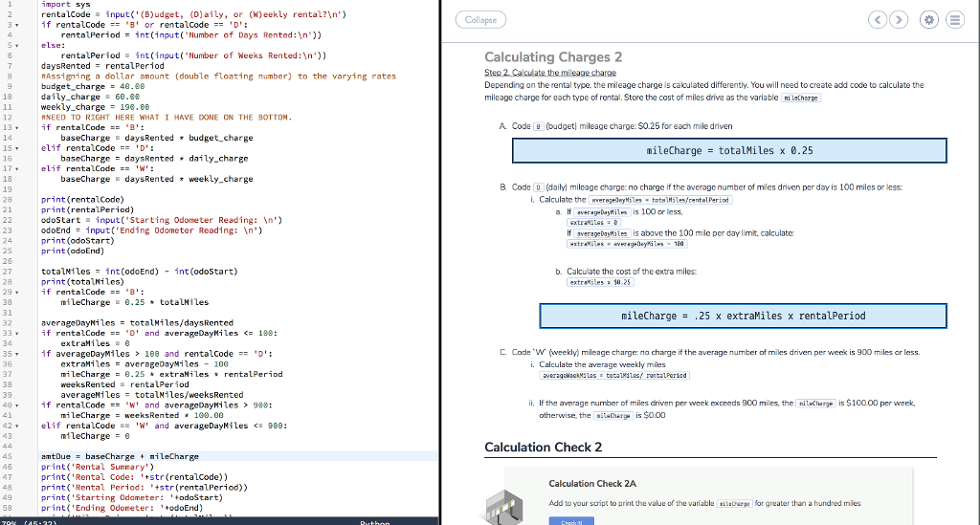The height and width of the screenshot is (525, 980).
Task: Click 'Calculating Charges 2' heading
Action: pos(553,57)
